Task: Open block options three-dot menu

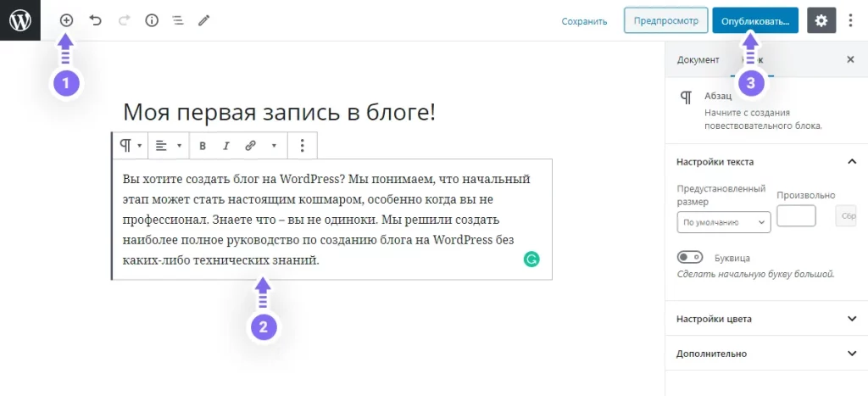Action: [x=302, y=146]
